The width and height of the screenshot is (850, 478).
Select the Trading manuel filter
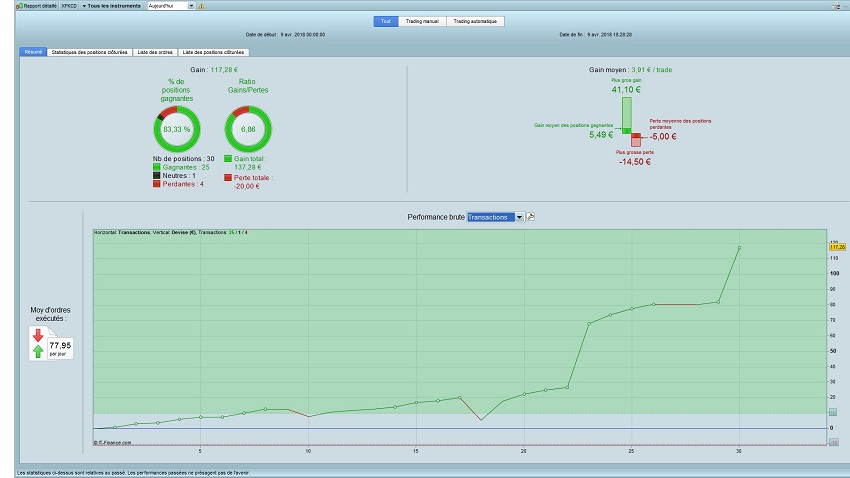tap(422, 21)
